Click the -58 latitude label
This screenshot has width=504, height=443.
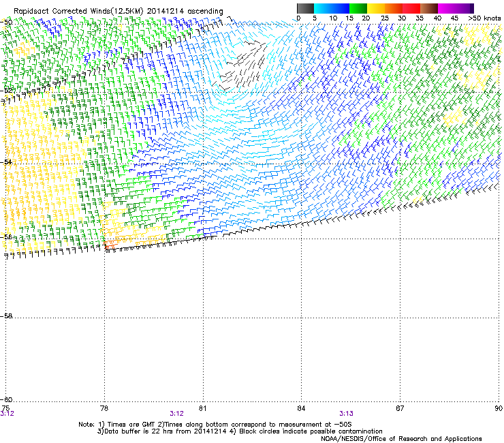pyautogui.click(x=7, y=316)
